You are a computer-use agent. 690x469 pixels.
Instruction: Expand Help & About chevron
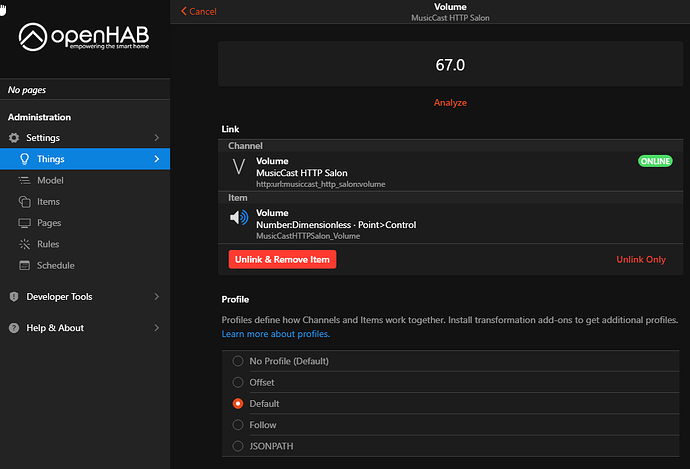click(157, 328)
